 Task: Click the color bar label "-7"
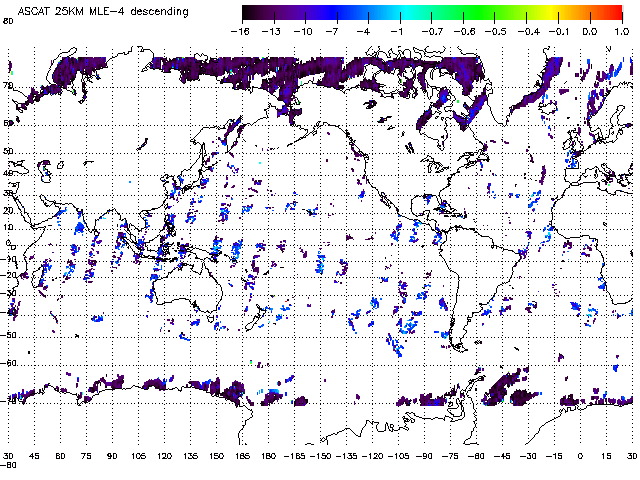pyautogui.click(x=332, y=31)
